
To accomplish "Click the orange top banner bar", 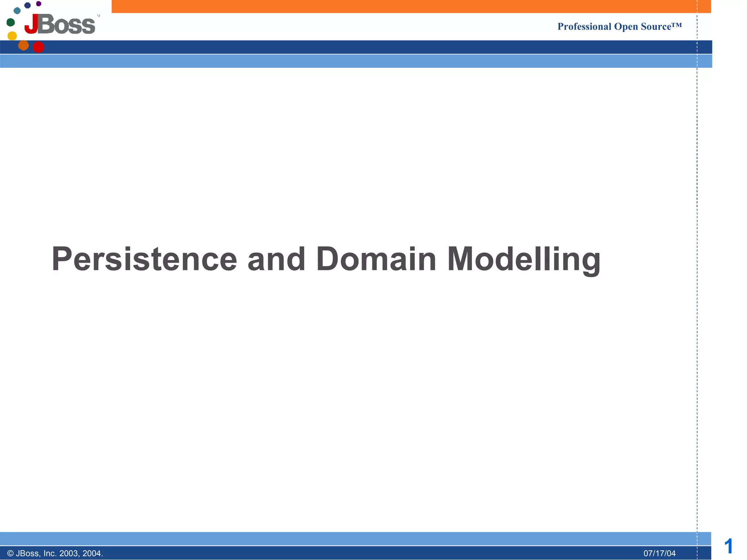I will click(401, 6).
